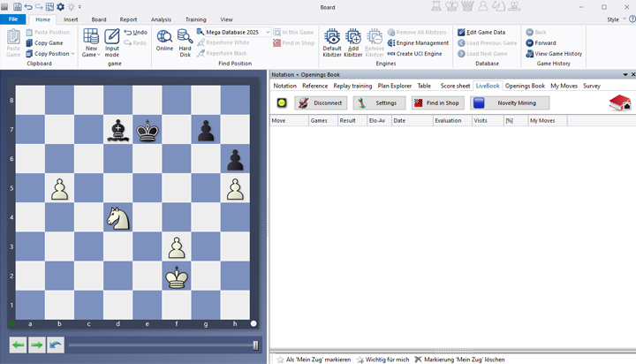636x364 pixels.
Task: Expand the Mega Database 2025 dropdown
Action: coord(266,32)
